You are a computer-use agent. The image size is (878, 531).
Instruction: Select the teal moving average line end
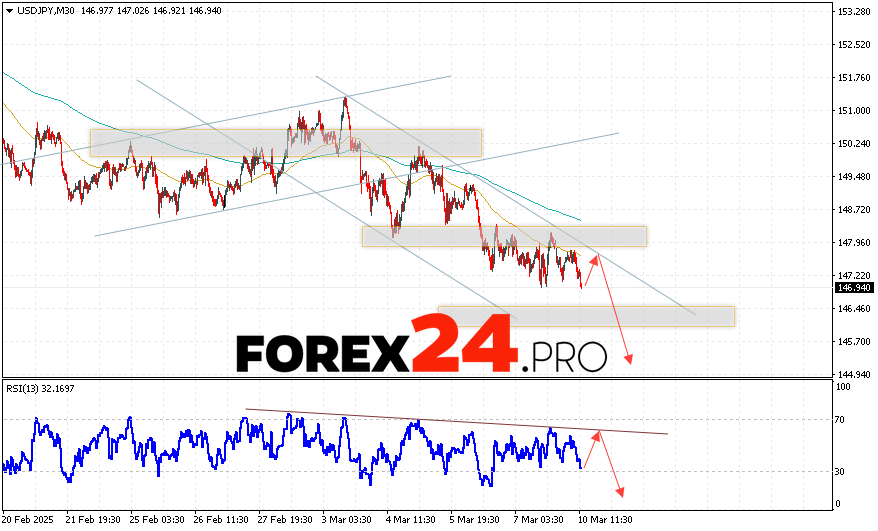579,220
